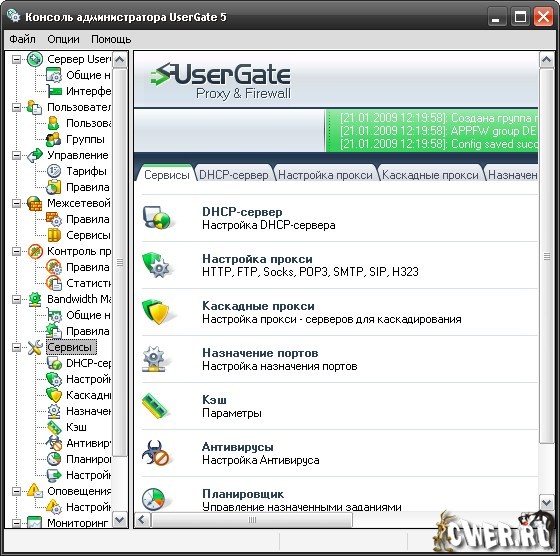The height and width of the screenshot is (556, 560).
Task: Select Общие under Bandwidth Manager in tree
Action: coord(88,315)
